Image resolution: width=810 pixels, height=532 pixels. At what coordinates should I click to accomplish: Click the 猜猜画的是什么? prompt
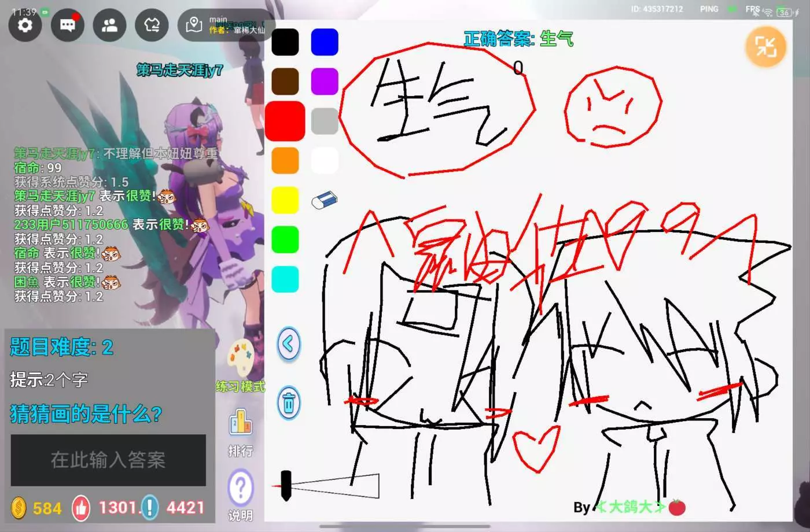86,414
